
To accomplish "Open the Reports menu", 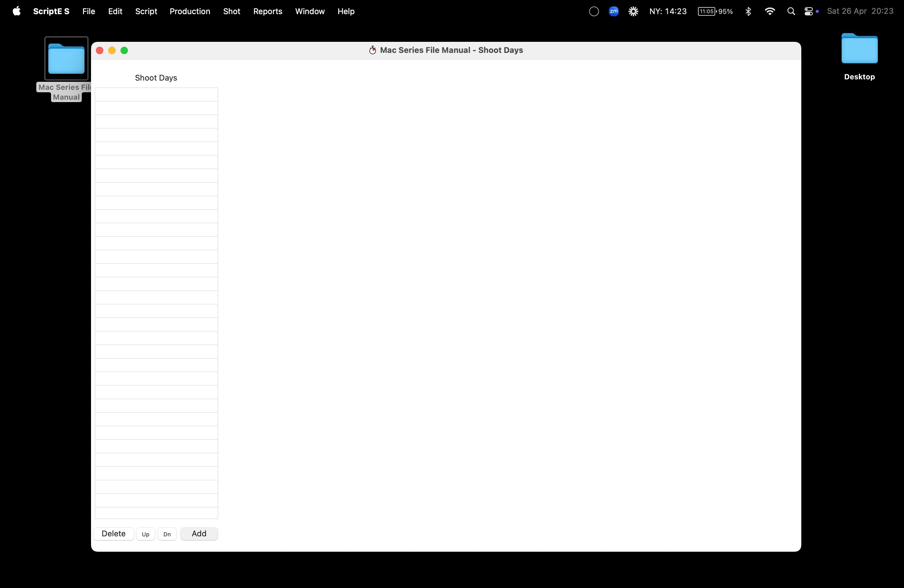I will 268,11.
